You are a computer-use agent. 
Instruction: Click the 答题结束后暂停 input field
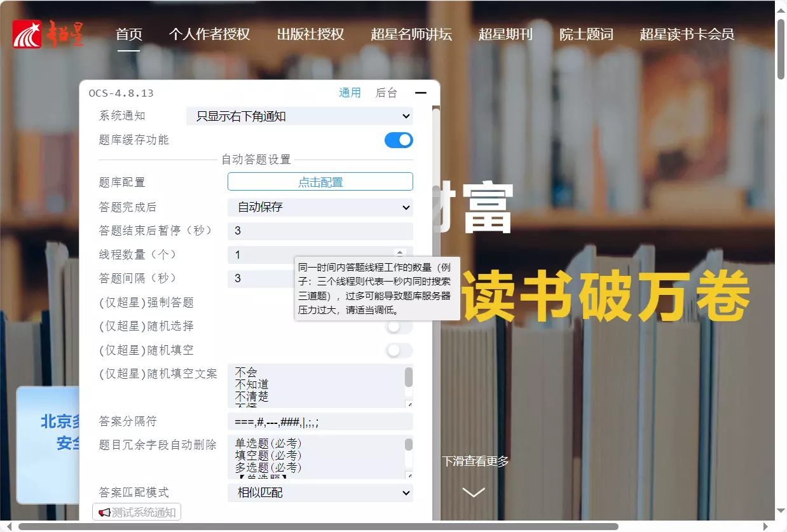click(320, 231)
